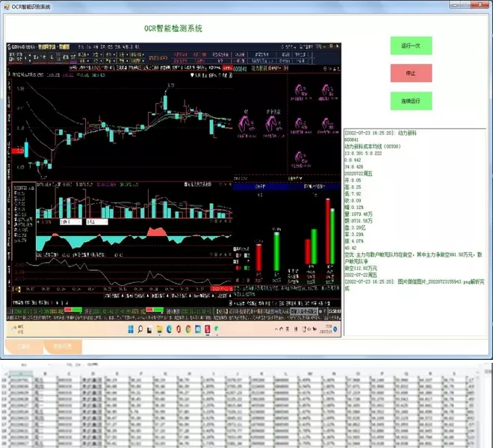Select the first orange tab at bottom-left
This screenshot has width=493, height=448.
(x=24, y=346)
